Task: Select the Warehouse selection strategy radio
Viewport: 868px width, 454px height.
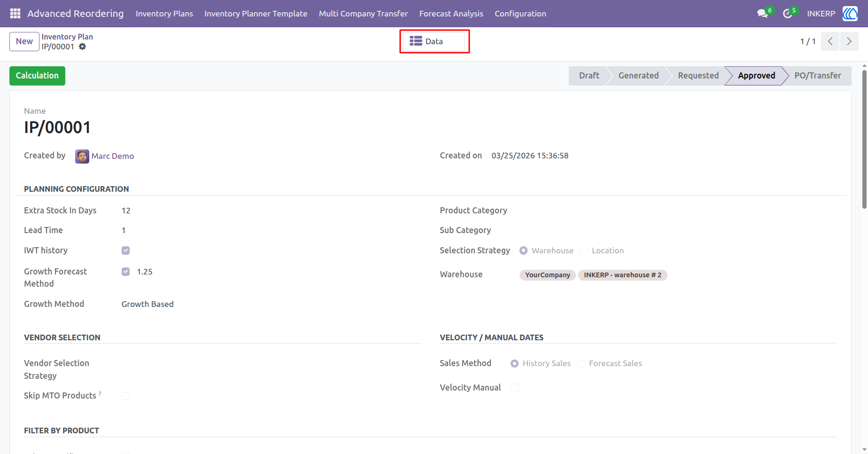Action: 523,250
